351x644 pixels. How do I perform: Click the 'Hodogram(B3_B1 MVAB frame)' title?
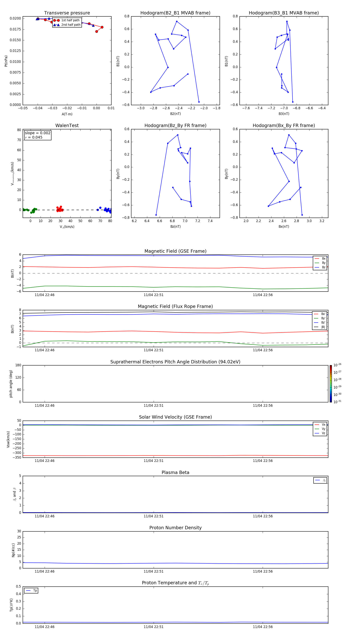click(x=284, y=13)
